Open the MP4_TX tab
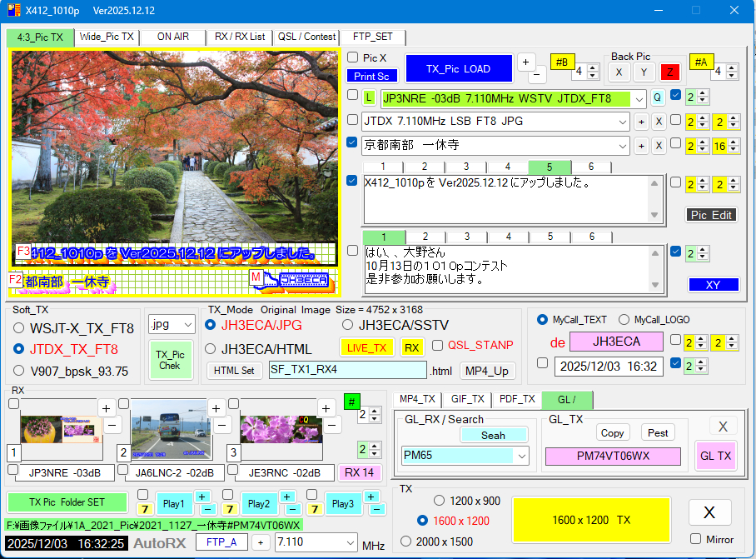This screenshot has height=559, width=756. tap(416, 399)
